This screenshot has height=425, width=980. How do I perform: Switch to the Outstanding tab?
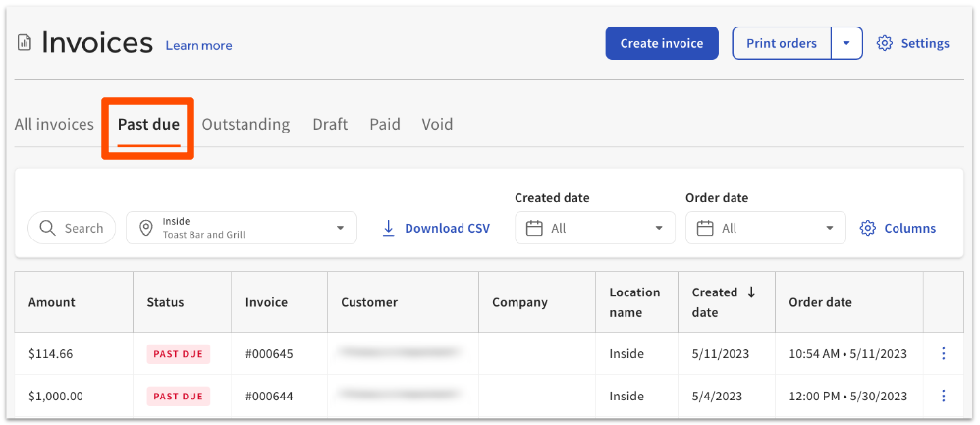pyautogui.click(x=245, y=124)
